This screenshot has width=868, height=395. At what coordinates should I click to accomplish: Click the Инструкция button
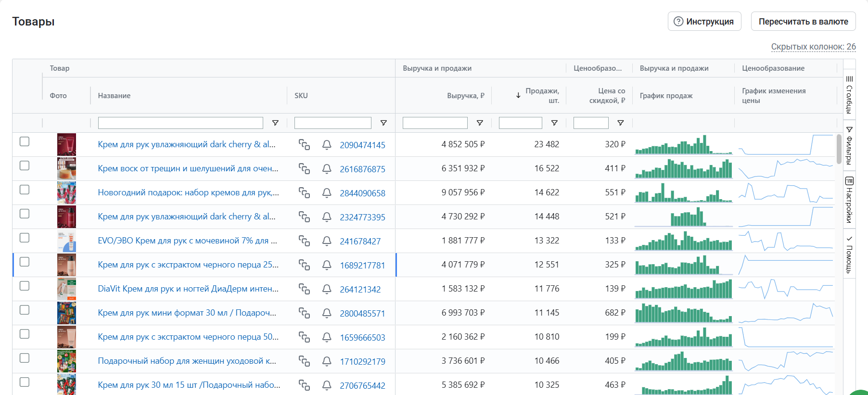[704, 22]
